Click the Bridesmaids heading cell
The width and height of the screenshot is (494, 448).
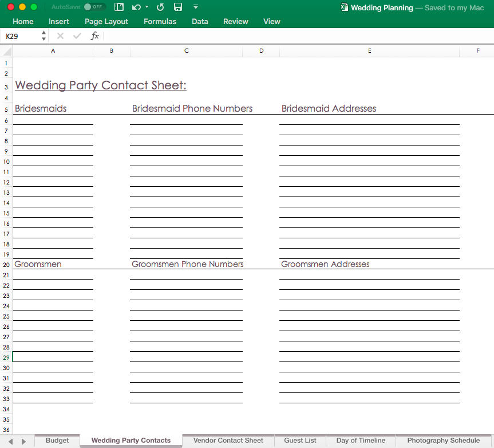[41, 108]
